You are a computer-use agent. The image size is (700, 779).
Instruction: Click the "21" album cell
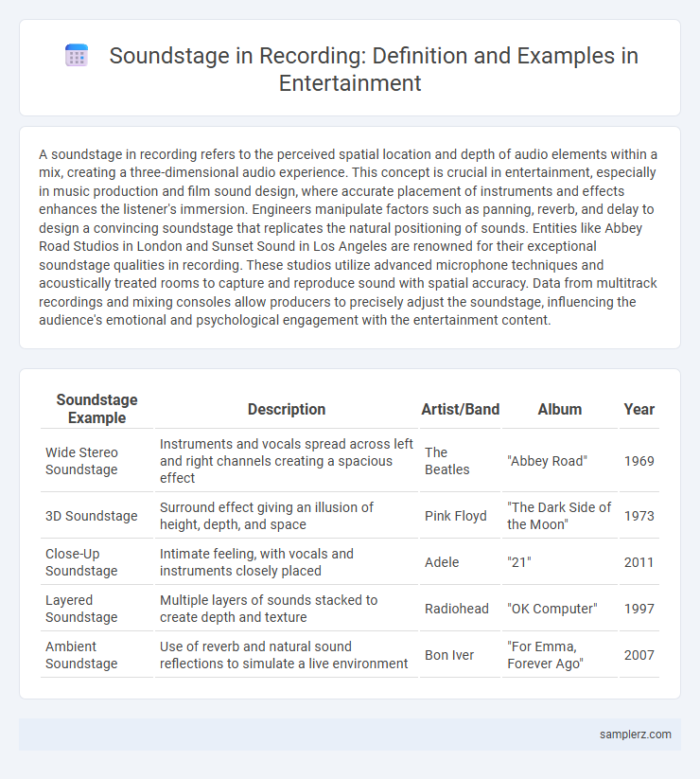pyautogui.click(x=559, y=562)
